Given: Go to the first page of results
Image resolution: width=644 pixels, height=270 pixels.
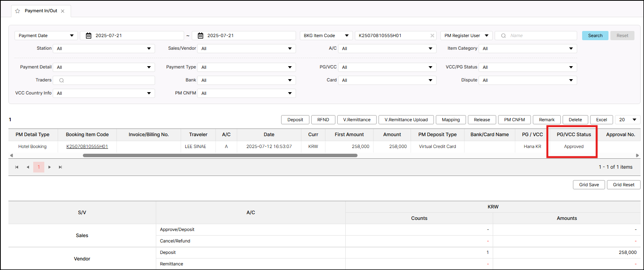Looking at the screenshot, I should click(x=17, y=167).
